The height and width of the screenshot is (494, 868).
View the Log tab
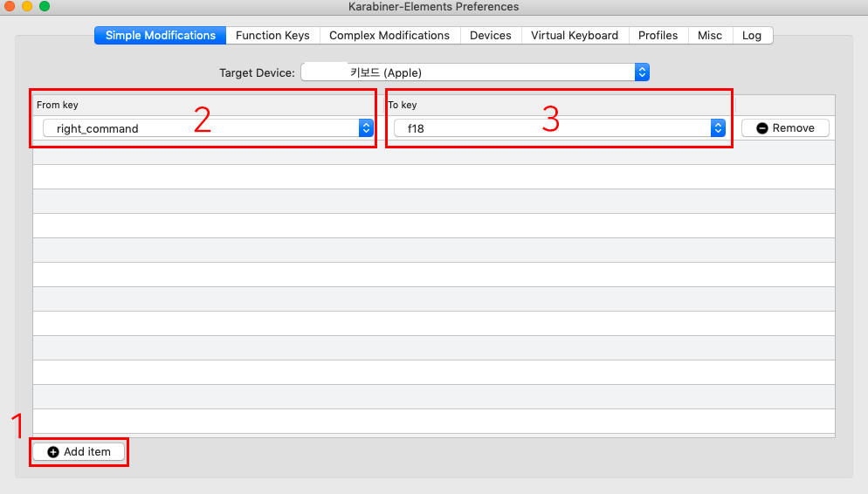point(752,36)
